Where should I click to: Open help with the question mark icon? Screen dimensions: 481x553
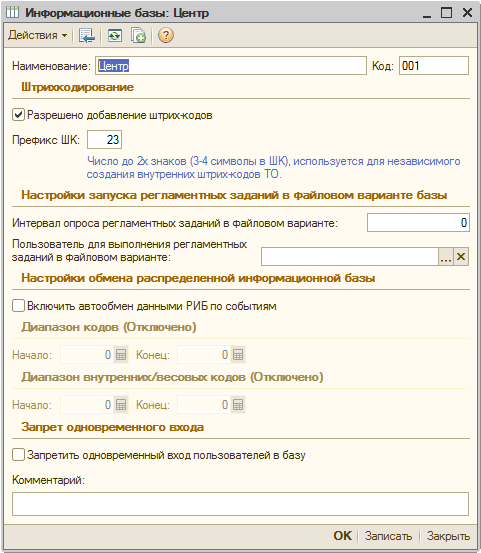coord(166,35)
